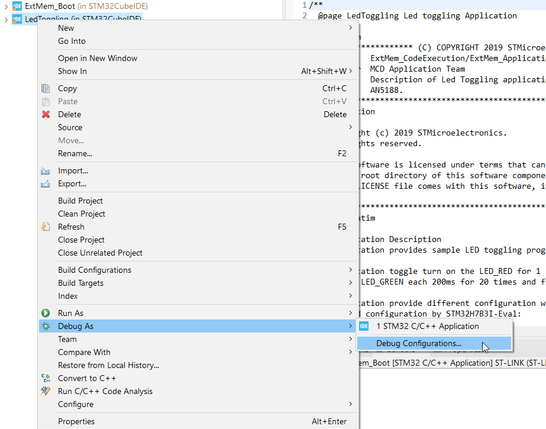The image size is (546, 429).
Task: Choose Convert to C++
Action: pyautogui.click(x=198, y=378)
